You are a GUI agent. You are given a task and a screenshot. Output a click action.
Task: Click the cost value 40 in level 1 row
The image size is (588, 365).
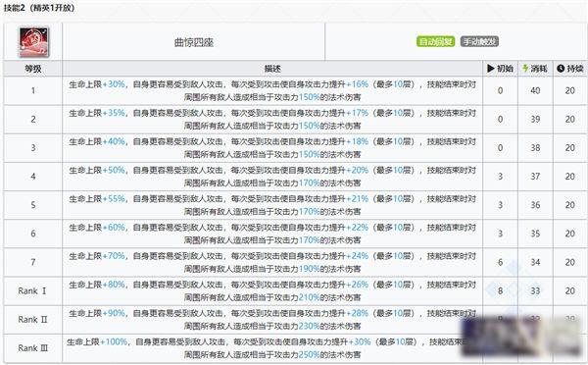(x=535, y=90)
